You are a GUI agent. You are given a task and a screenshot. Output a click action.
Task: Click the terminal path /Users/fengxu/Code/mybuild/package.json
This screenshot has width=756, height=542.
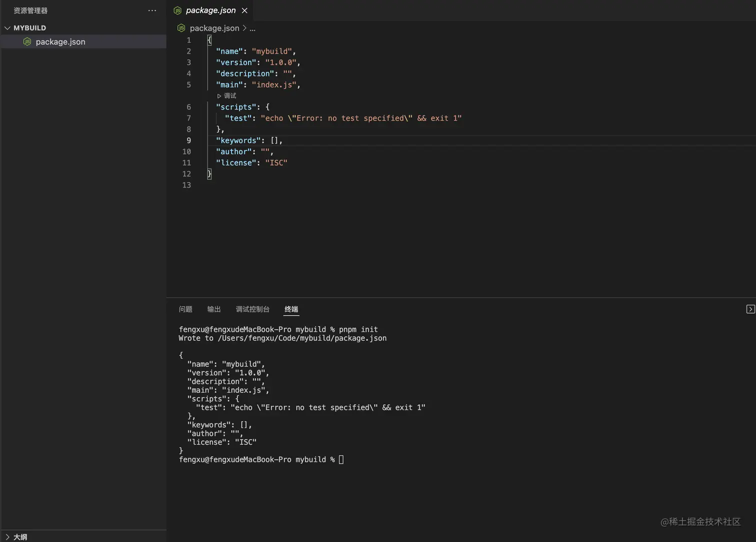[302, 338]
